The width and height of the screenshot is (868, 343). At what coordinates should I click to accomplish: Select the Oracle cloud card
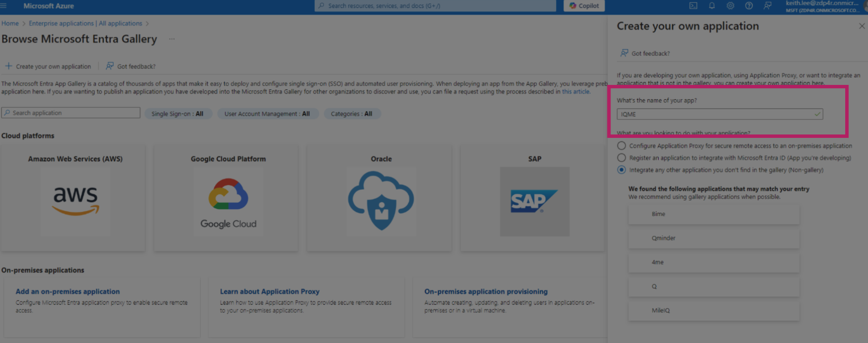tap(380, 198)
